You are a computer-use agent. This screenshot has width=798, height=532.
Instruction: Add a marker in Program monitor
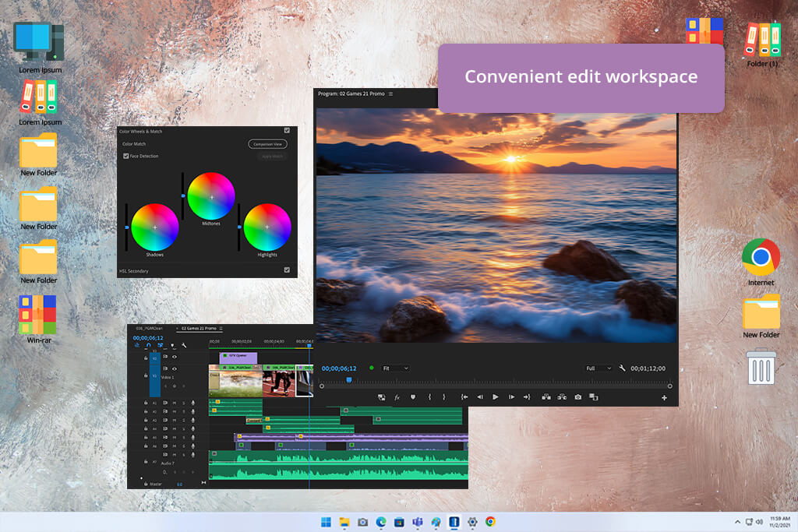pyautogui.click(x=413, y=397)
